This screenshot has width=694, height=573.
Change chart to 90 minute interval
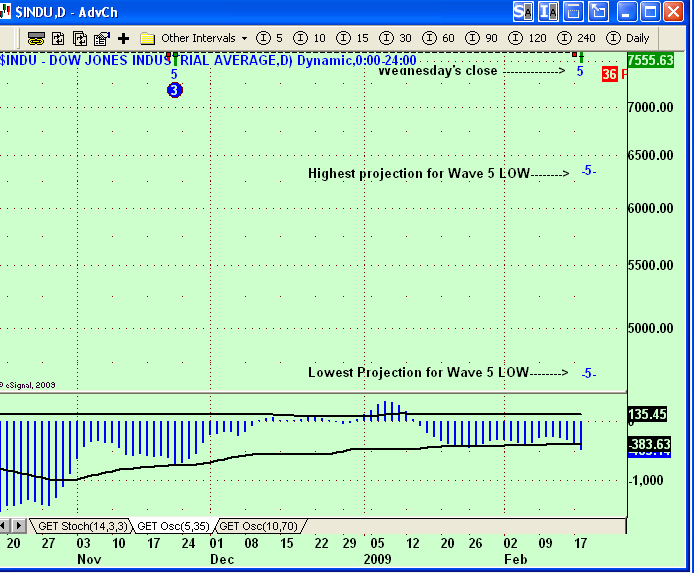[x=481, y=38]
